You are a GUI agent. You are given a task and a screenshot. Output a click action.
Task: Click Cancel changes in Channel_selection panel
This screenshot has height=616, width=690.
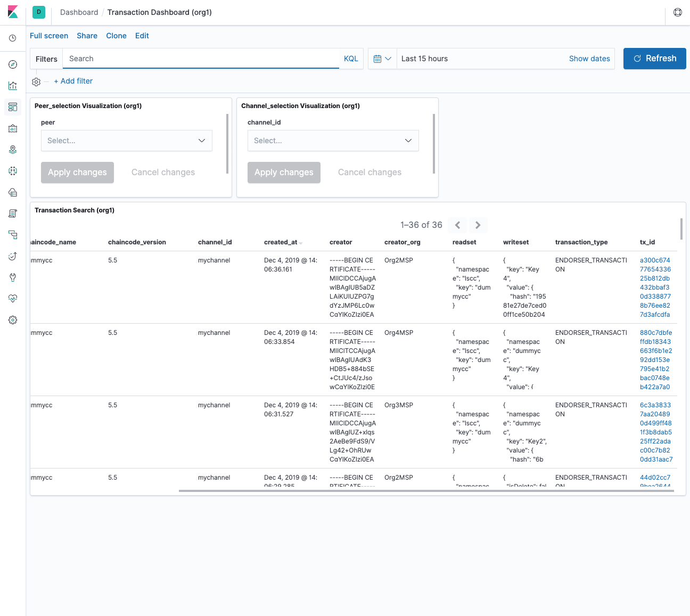coord(369,173)
